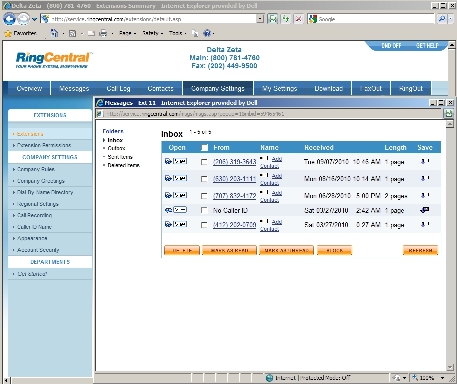Image resolution: width=457 pixels, height=384 pixels.
Task: Click the Home toolbar icon
Action: pyautogui.click(x=54, y=33)
